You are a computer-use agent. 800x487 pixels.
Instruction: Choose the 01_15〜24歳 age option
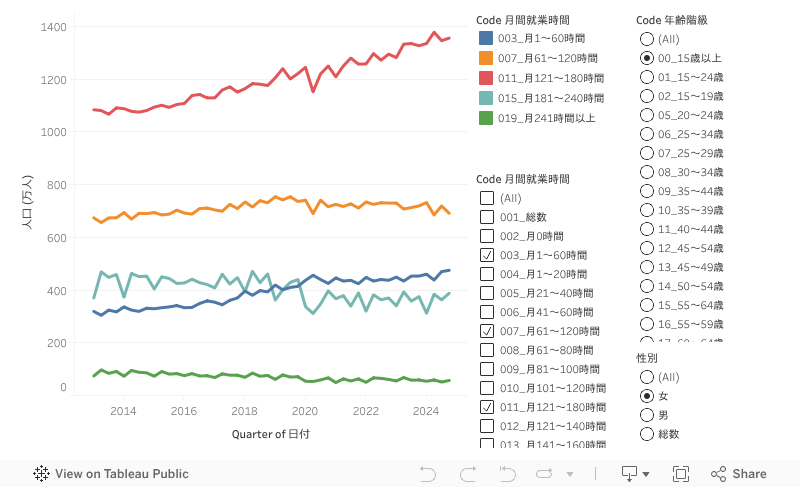click(646, 77)
